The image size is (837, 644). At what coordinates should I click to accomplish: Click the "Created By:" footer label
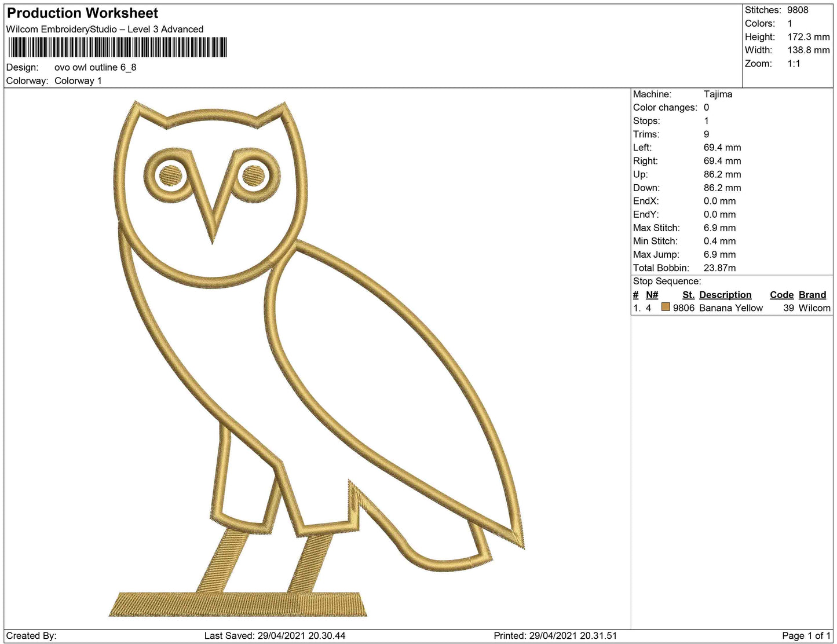pos(31,635)
